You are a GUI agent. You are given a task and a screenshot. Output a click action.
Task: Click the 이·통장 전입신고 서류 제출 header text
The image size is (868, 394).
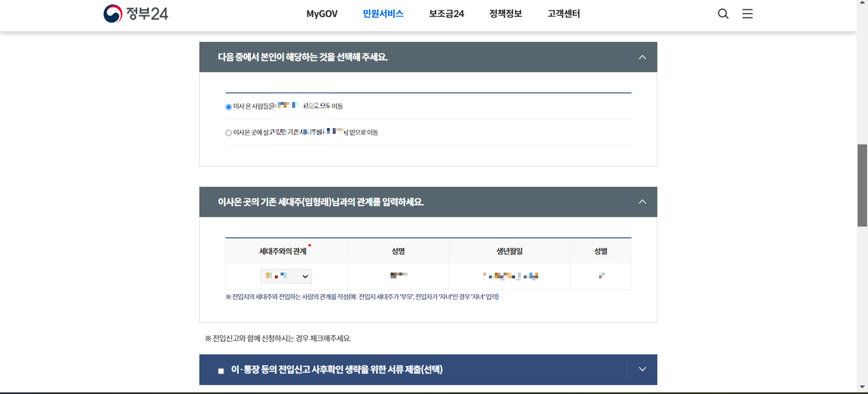coord(336,370)
